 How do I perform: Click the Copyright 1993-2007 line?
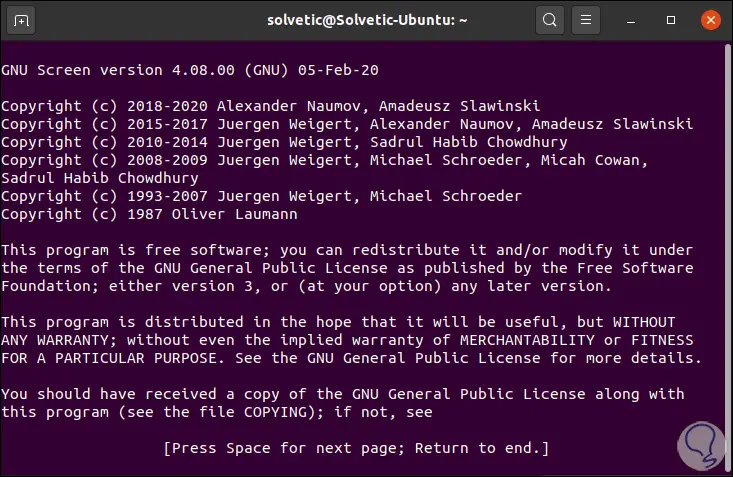coord(261,196)
